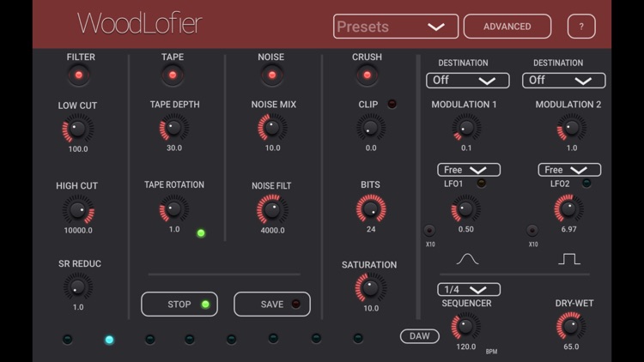Click the DAW sync button
644x362 pixels.
coord(419,336)
